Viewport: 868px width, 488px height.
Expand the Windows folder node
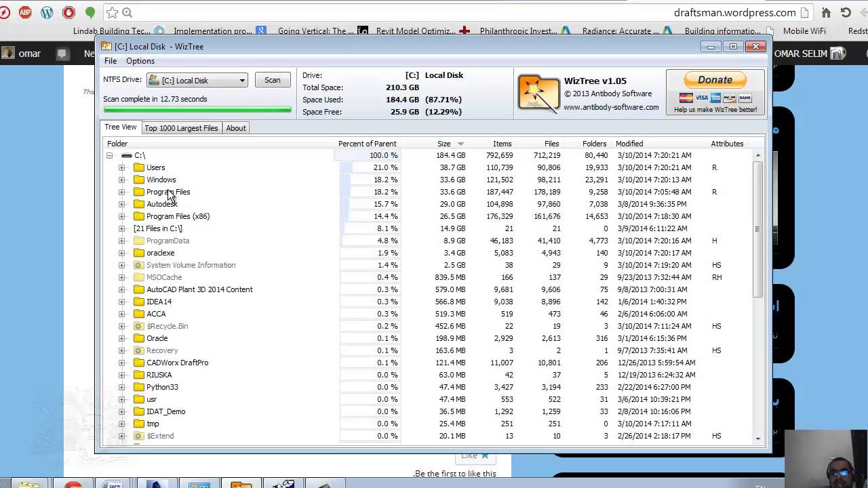[121, 180]
